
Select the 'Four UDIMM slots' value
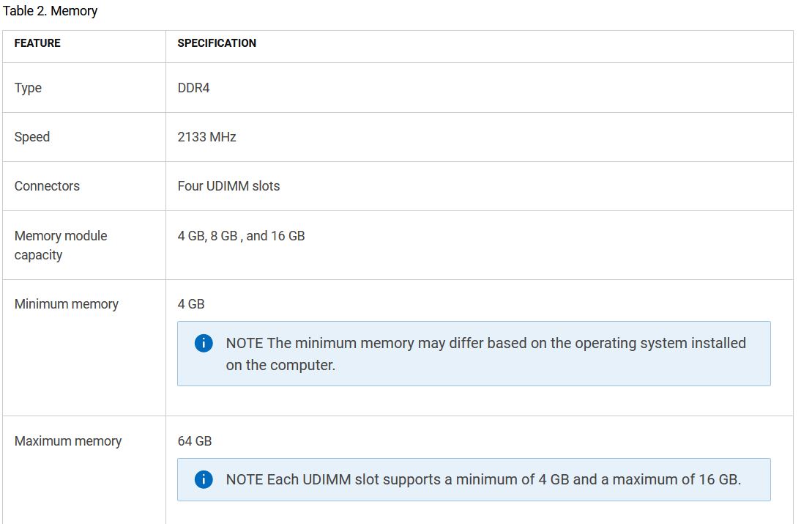click(x=228, y=186)
